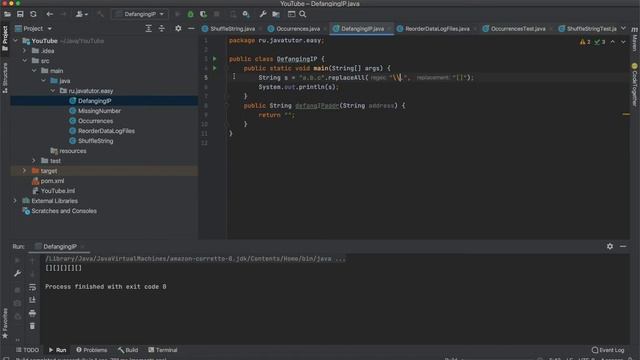Expand External Libraries node
The image size is (640, 360).
pos(16,201)
